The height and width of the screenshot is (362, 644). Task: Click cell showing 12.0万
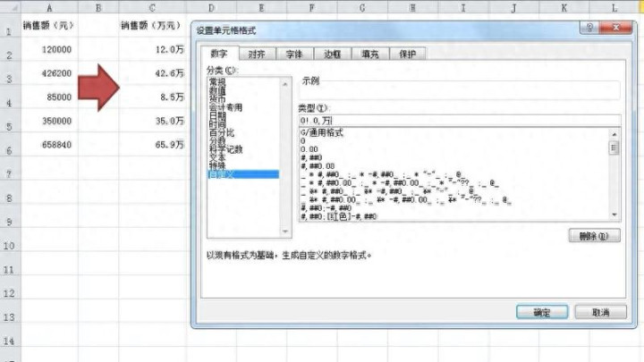pos(152,49)
